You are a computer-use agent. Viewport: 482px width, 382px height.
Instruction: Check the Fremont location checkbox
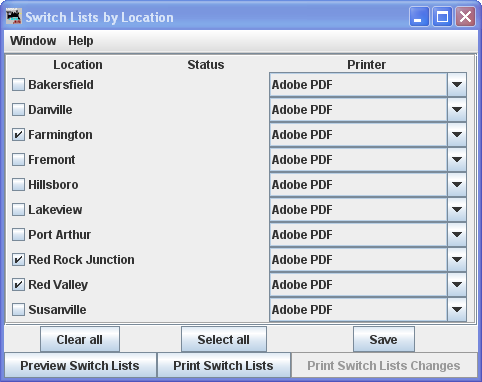pyautogui.click(x=18, y=160)
